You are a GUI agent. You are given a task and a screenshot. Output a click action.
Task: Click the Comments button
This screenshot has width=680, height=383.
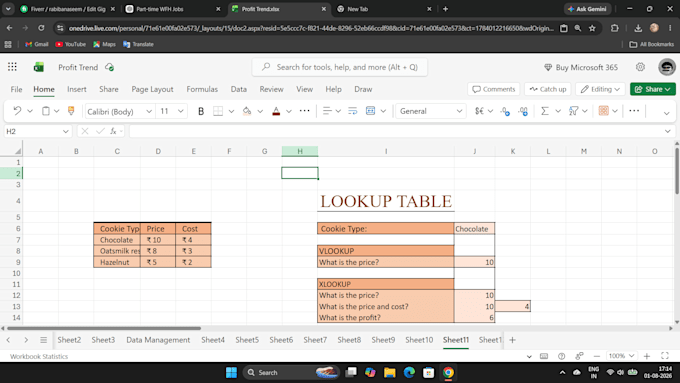[x=494, y=89]
